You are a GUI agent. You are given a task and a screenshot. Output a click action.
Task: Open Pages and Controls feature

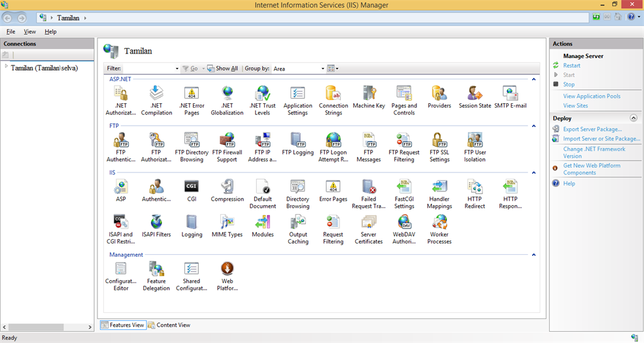(404, 101)
